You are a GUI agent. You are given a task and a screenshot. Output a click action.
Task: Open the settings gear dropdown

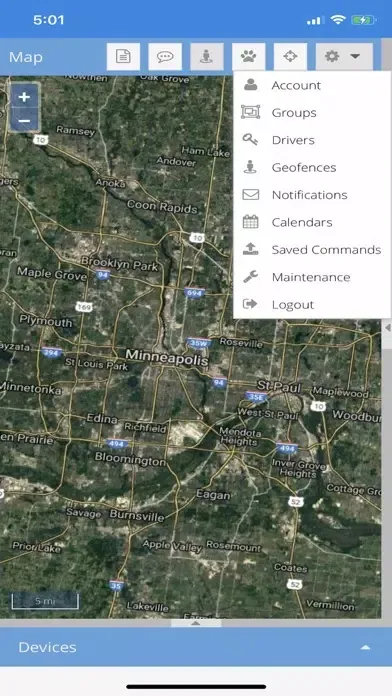point(344,56)
